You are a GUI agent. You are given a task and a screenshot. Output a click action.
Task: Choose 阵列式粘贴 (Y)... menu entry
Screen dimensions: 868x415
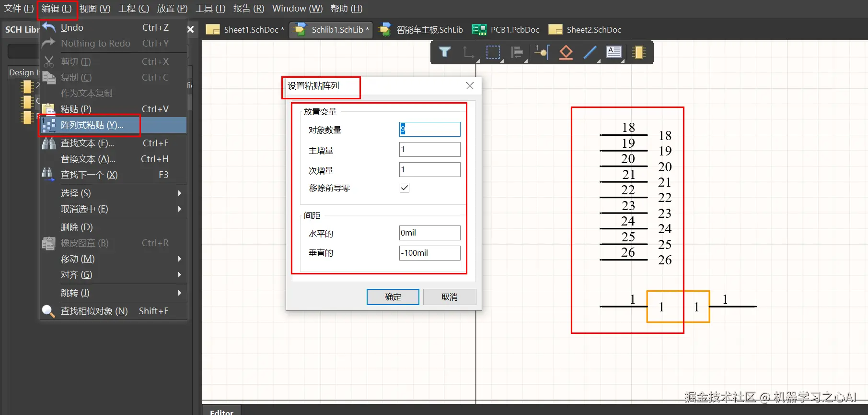[114, 125]
